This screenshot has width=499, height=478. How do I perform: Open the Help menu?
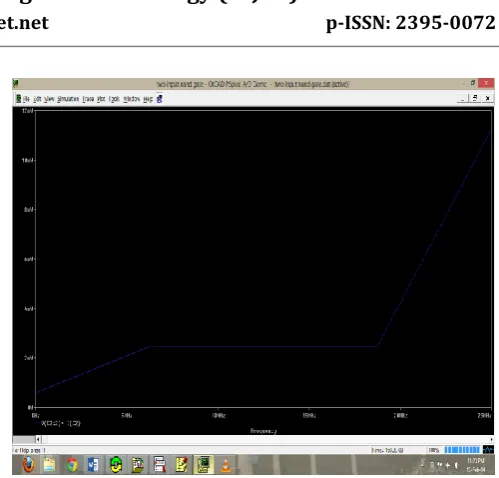tap(148, 99)
